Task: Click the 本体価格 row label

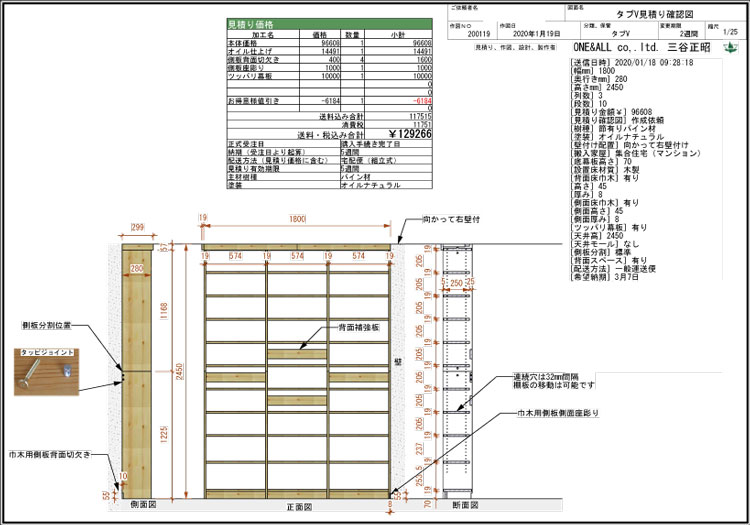Action: click(242, 43)
